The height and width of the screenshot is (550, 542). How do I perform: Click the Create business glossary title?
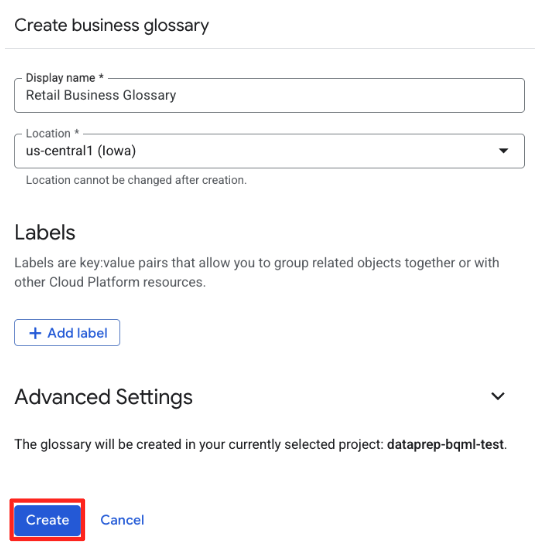(x=112, y=26)
